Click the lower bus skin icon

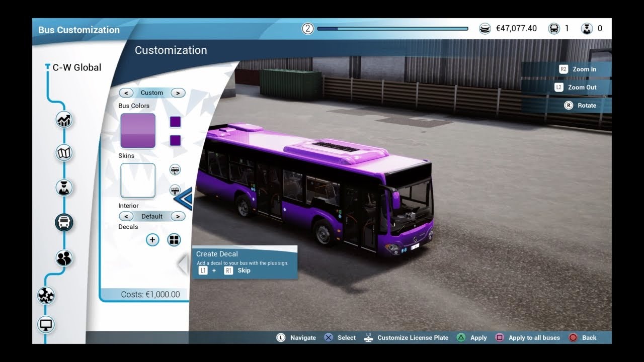coord(175,190)
